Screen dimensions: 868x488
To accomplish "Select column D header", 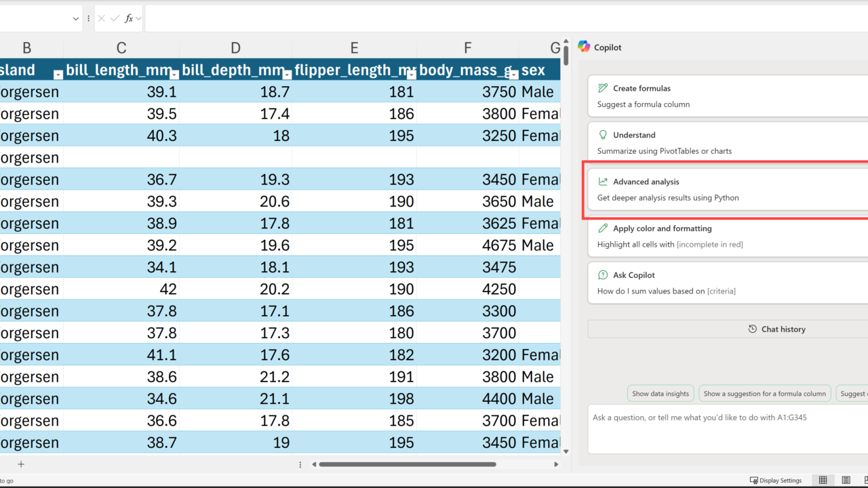I will (235, 47).
